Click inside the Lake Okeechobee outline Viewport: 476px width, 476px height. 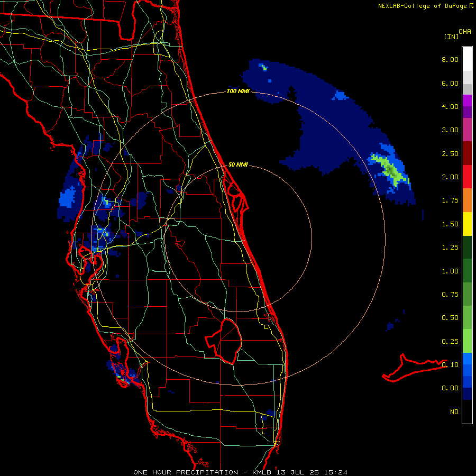228,342
